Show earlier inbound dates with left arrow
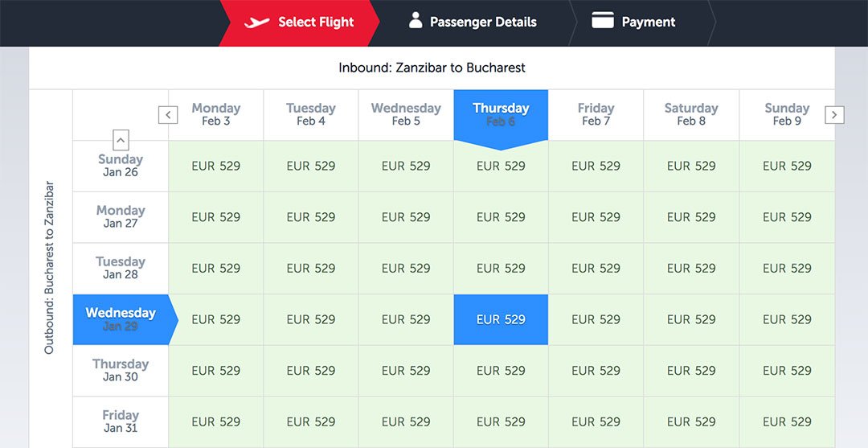 (168, 115)
